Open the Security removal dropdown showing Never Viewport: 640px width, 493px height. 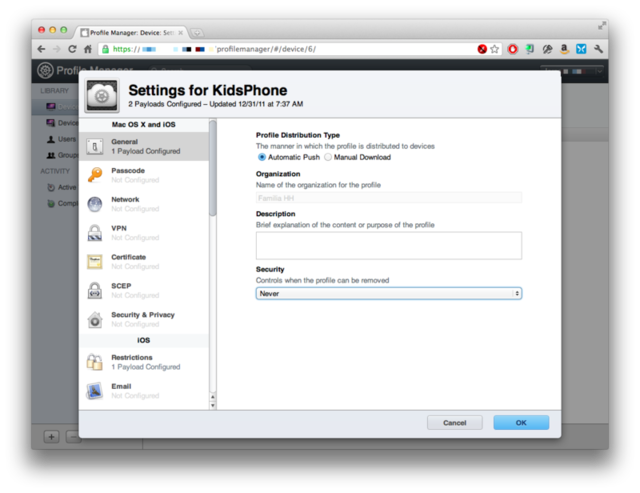point(389,293)
